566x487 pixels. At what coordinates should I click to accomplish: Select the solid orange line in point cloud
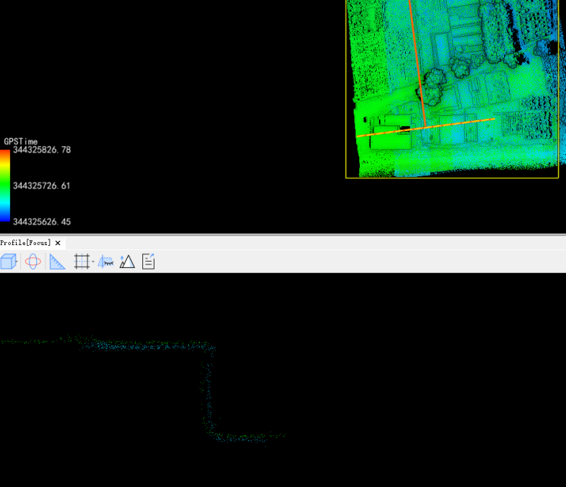[x=418, y=63]
